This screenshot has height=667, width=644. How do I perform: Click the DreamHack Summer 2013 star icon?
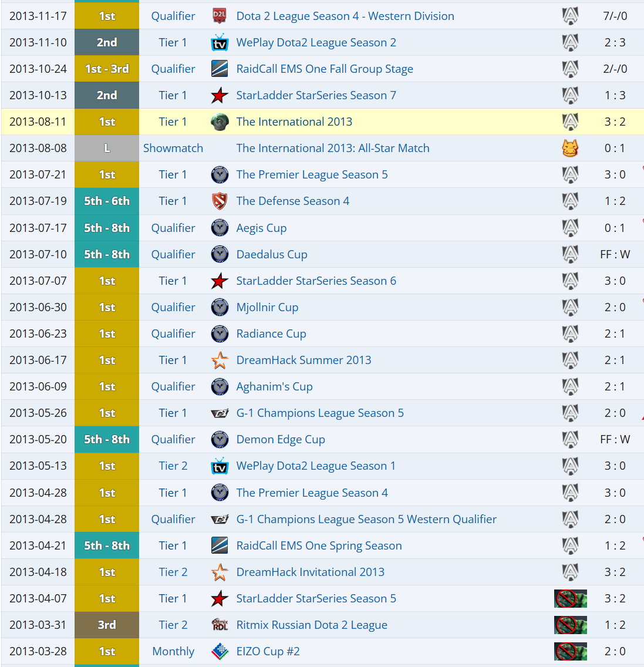click(x=220, y=361)
